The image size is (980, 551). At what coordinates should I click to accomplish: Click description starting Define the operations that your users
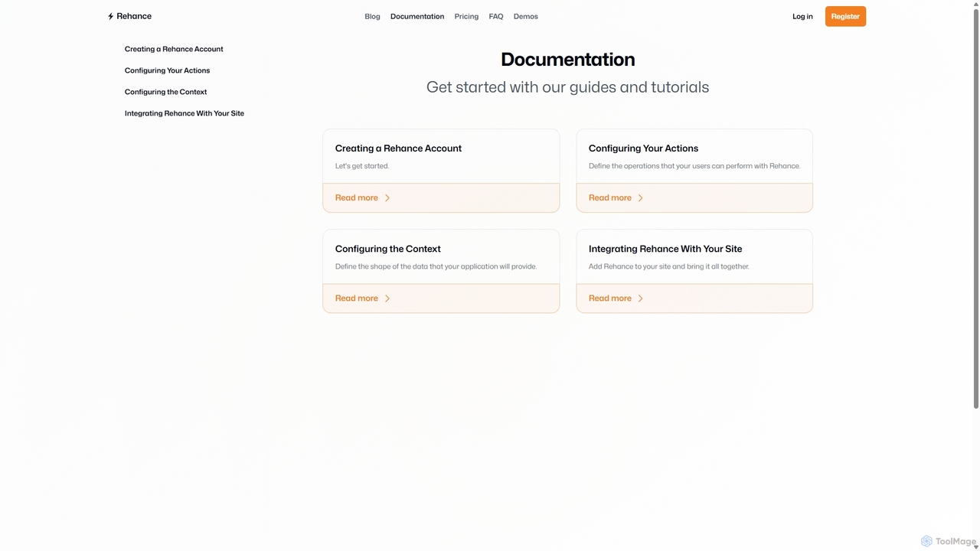(694, 166)
